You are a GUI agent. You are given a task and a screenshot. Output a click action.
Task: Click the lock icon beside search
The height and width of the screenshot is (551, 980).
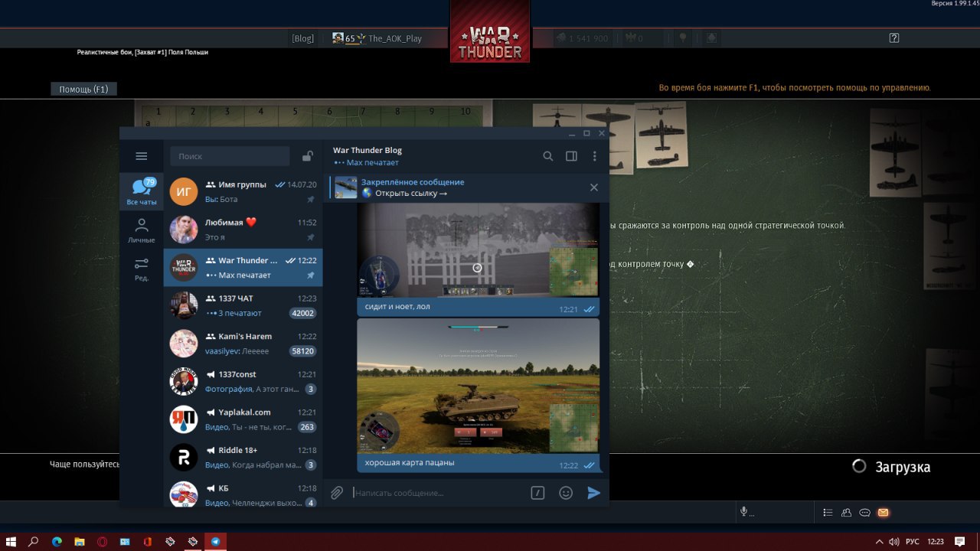click(307, 156)
